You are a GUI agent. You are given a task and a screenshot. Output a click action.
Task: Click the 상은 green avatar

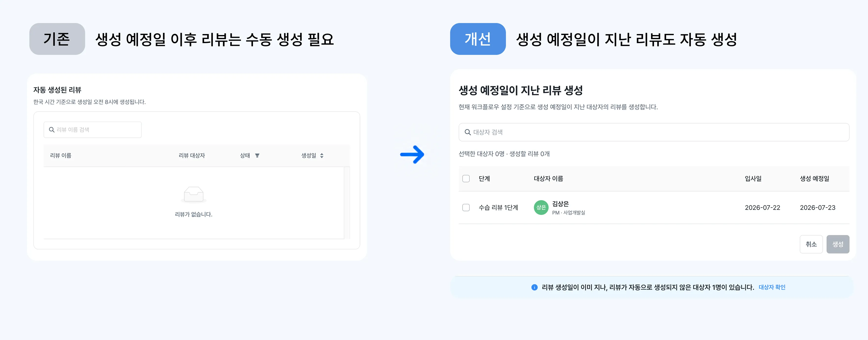point(541,207)
